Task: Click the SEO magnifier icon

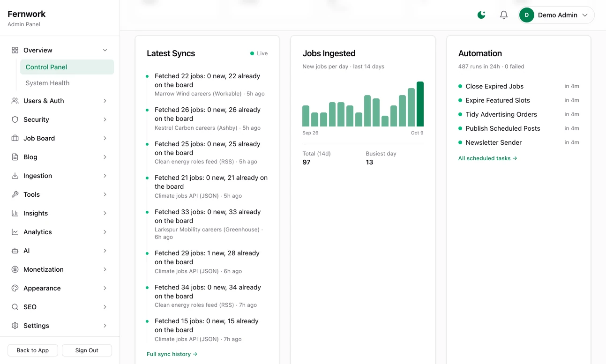Action: [15, 307]
